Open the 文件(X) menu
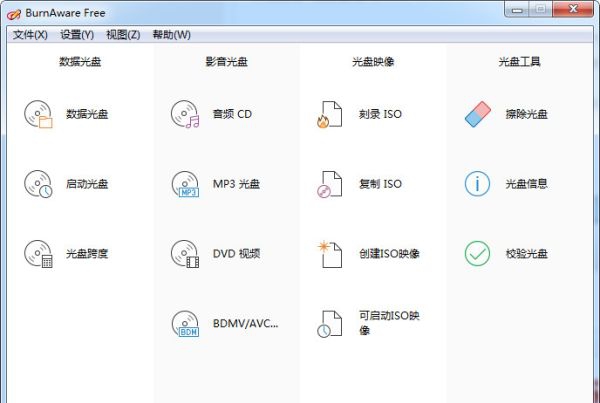The height and width of the screenshot is (403, 600). coord(30,35)
